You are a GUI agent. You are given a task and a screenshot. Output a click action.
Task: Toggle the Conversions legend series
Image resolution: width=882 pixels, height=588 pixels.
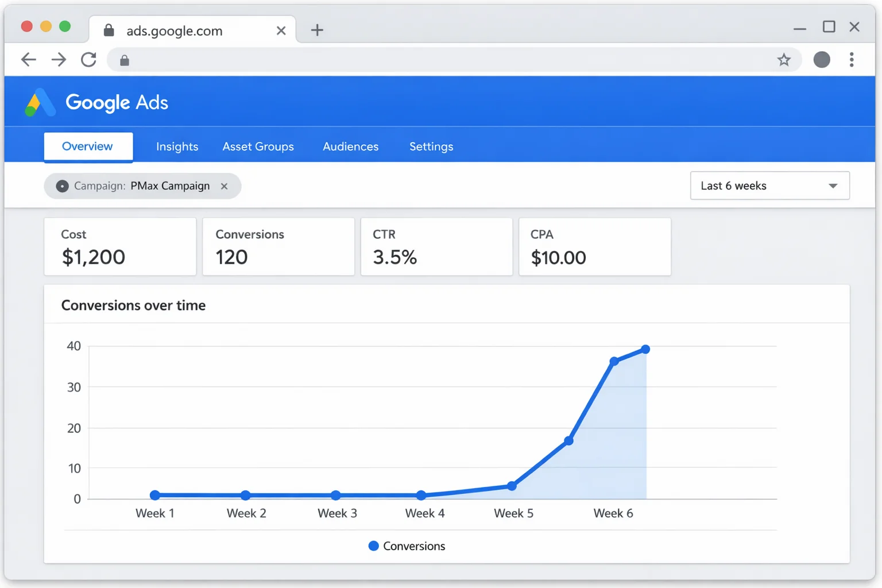pyautogui.click(x=407, y=546)
